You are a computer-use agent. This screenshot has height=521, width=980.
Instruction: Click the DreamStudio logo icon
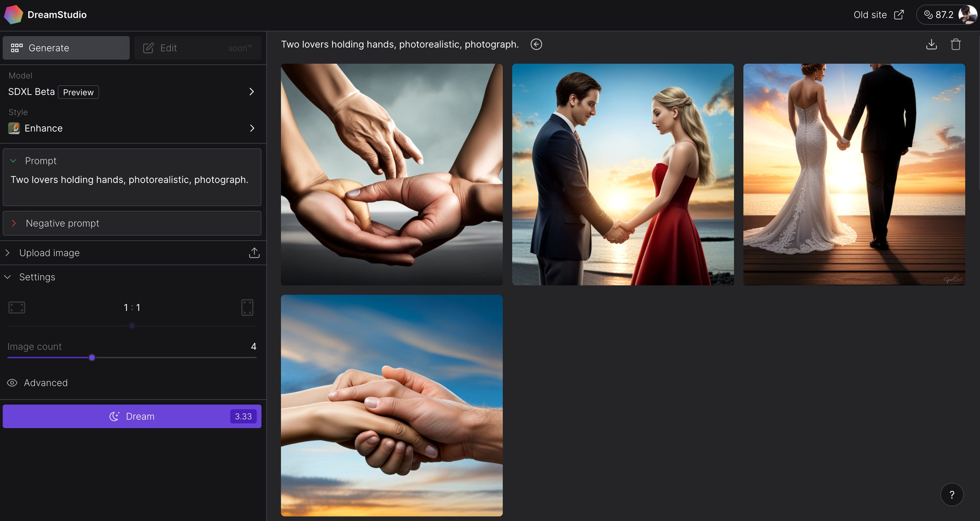pyautogui.click(x=13, y=15)
